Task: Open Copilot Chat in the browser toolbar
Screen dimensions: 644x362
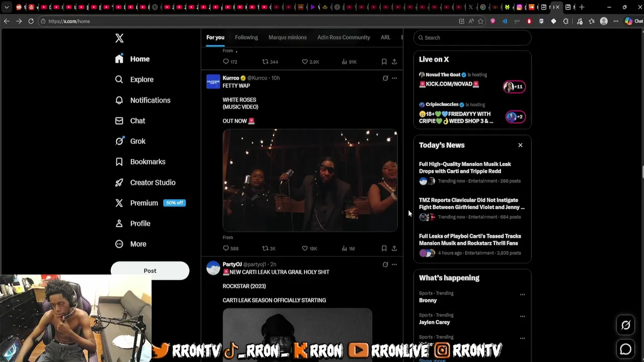Action: pyautogui.click(x=633, y=21)
